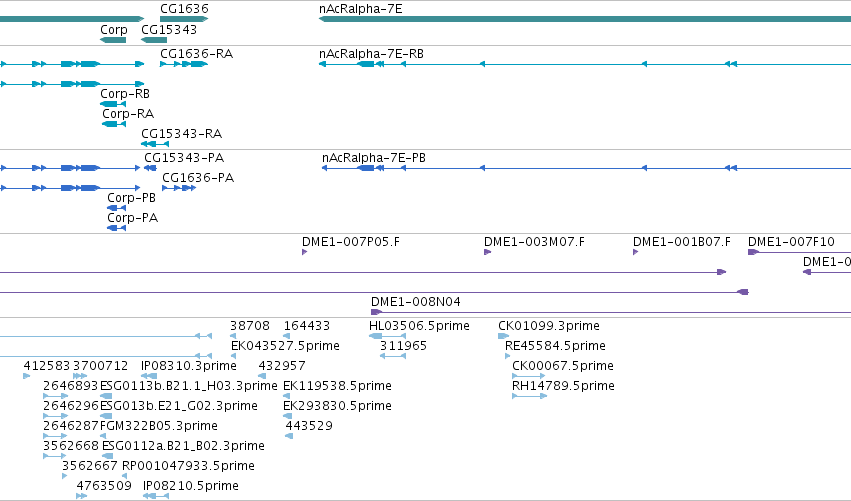The image size is (851, 501).
Task: Click the teal CG1636 gene arrow glyph
Action: pyautogui.click(x=184, y=20)
